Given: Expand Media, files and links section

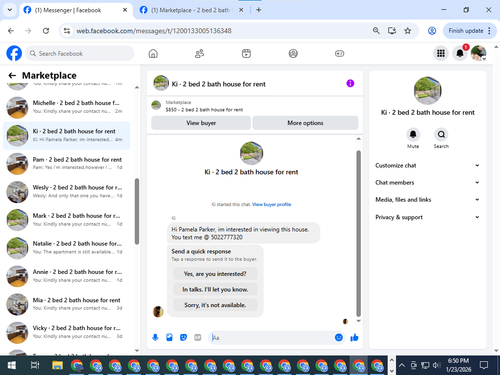Looking at the screenshot, I should click(x=427, y=200).
